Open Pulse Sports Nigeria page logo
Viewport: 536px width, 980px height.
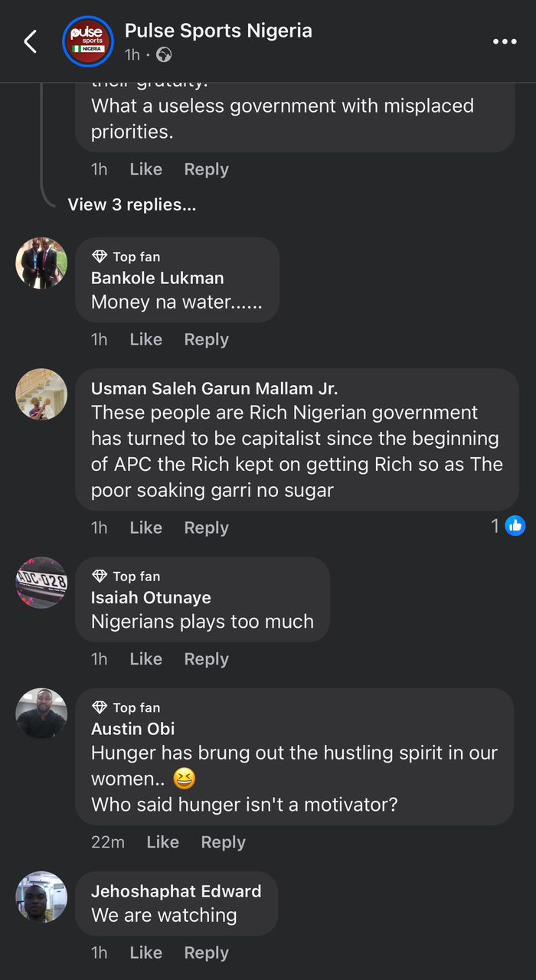pos(87,41)
